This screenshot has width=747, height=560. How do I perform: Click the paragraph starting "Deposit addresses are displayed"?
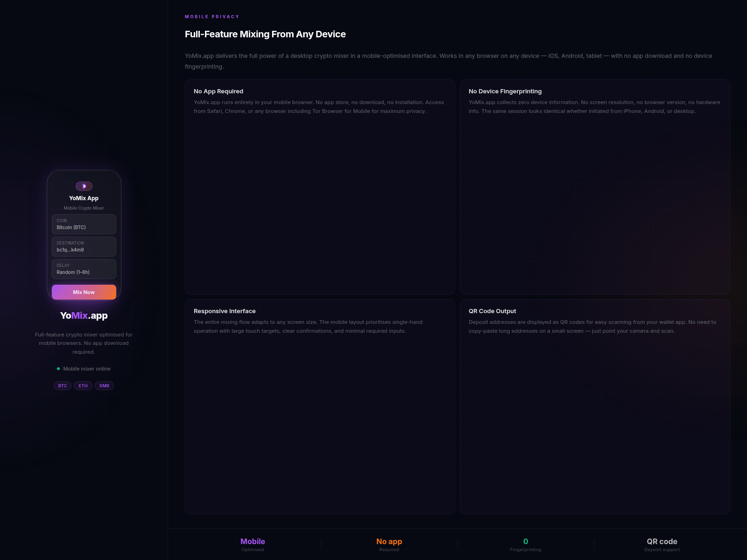[x=592, y=327]
